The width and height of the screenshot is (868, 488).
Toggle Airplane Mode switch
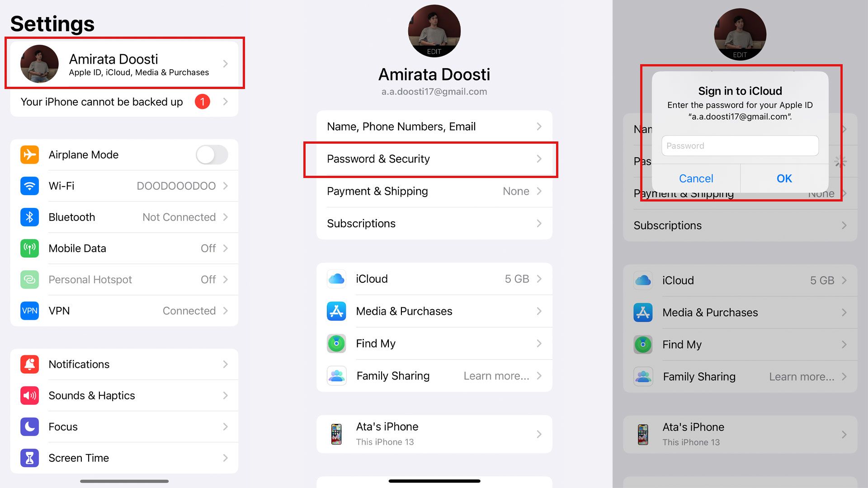[211, 155]
